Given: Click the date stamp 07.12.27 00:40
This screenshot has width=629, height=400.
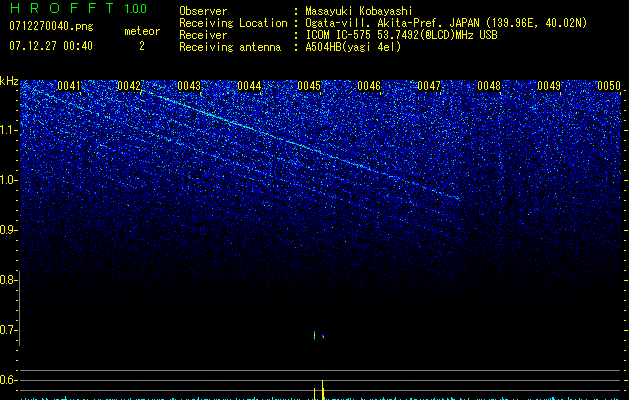Looking at the screenshot, I should click(x=51, y=46).
